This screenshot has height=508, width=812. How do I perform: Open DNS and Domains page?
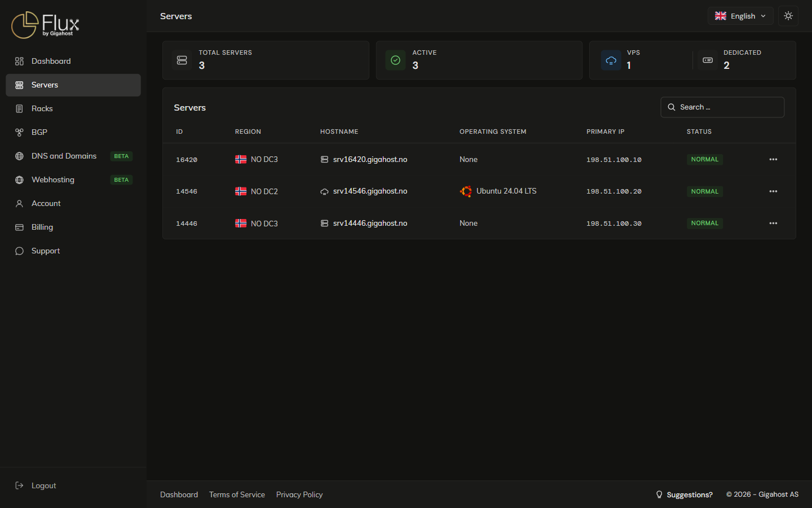click(x=73, y=156)
